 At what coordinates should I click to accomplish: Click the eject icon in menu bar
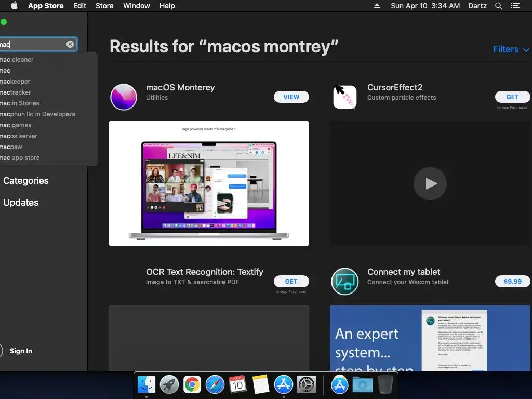coord(377,6)
